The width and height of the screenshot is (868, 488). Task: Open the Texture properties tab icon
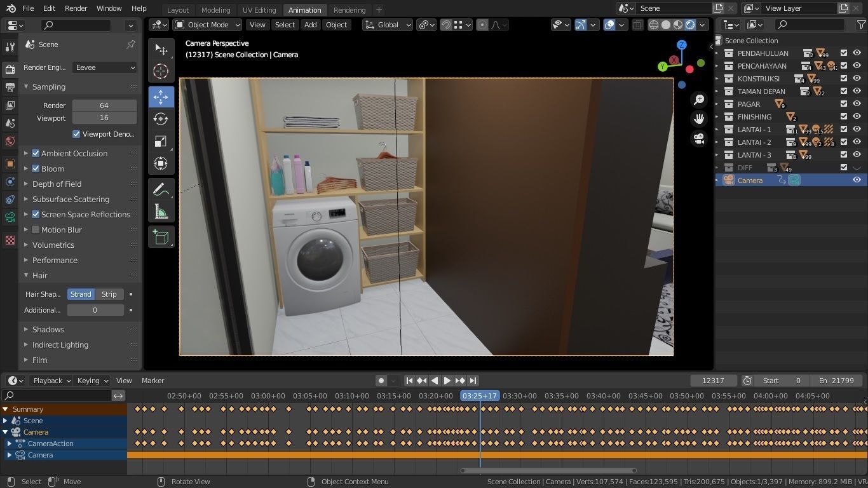(x=10, y=240)
